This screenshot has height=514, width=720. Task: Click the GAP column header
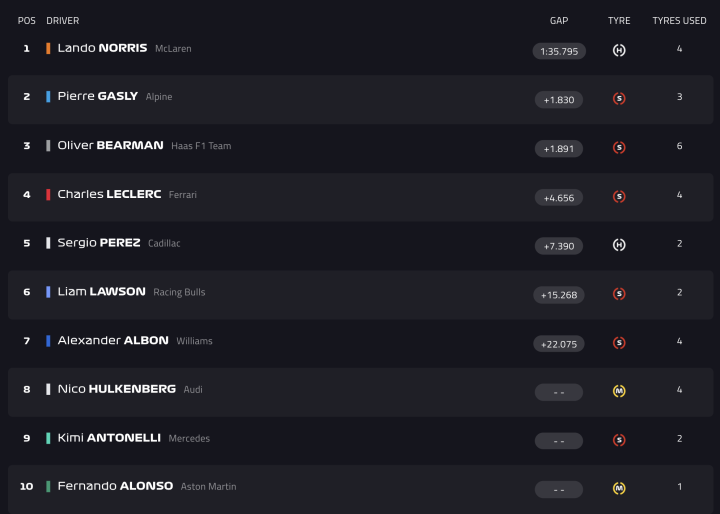click(x=559, y=20)
